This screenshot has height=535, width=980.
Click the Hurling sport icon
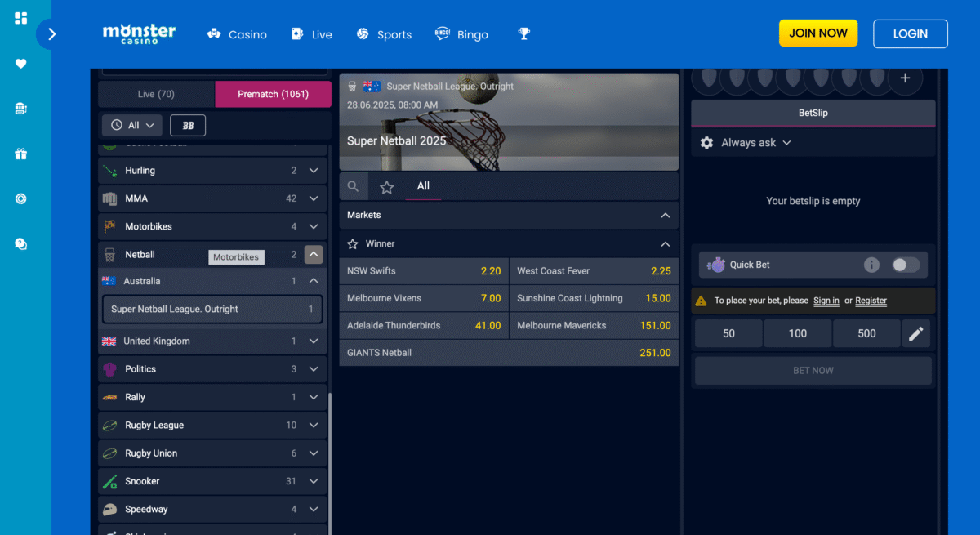point(109,171)
